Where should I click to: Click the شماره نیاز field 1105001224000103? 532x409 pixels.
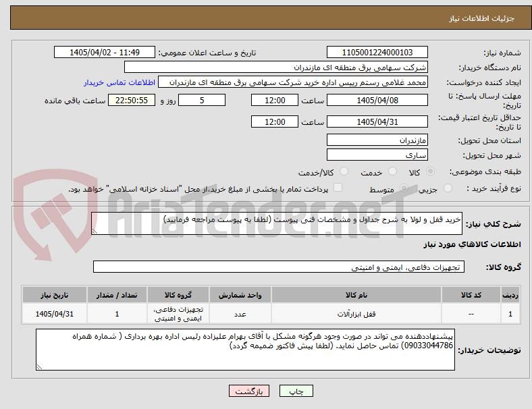[377, 53]
